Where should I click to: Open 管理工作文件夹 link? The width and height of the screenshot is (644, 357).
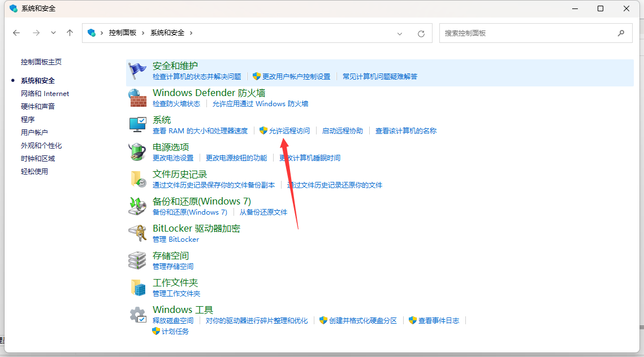(x=176, y=293)
